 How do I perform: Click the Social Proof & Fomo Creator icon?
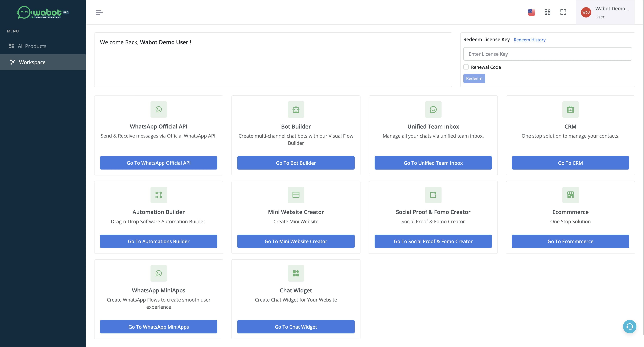pos(433,195)
